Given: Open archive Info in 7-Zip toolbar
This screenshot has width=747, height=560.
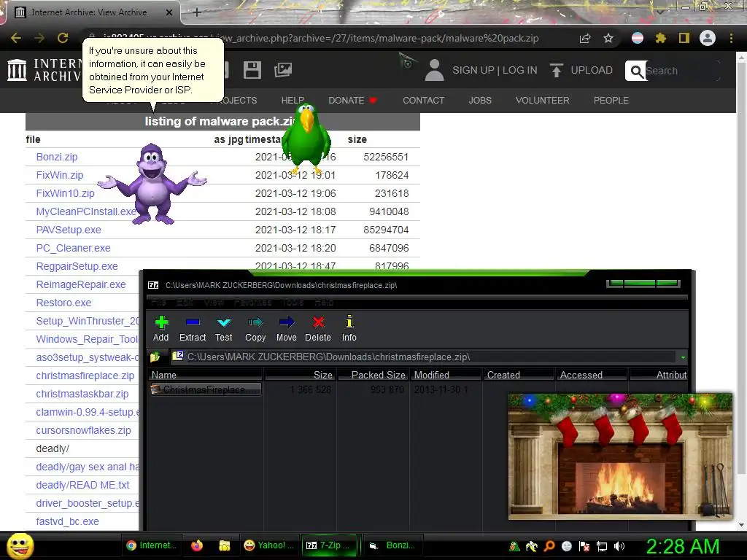Looking at the screenshot, I should pyautogui.click(x=349, y=329).
